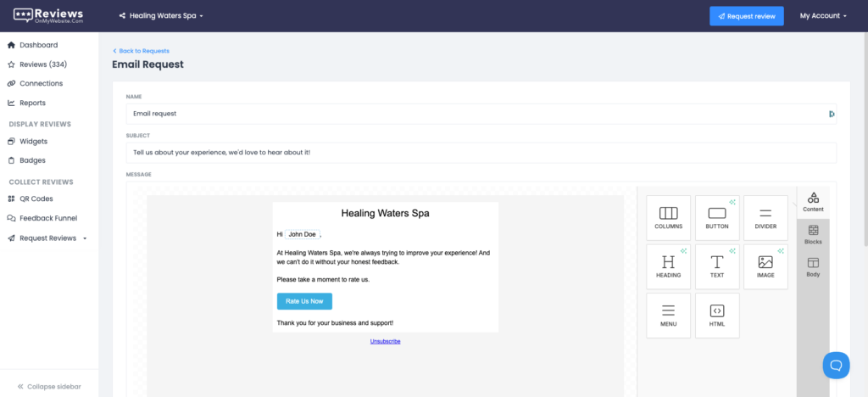Click the Unsubscribe link in email
This screenshot has width=868, height=397.
385,341
